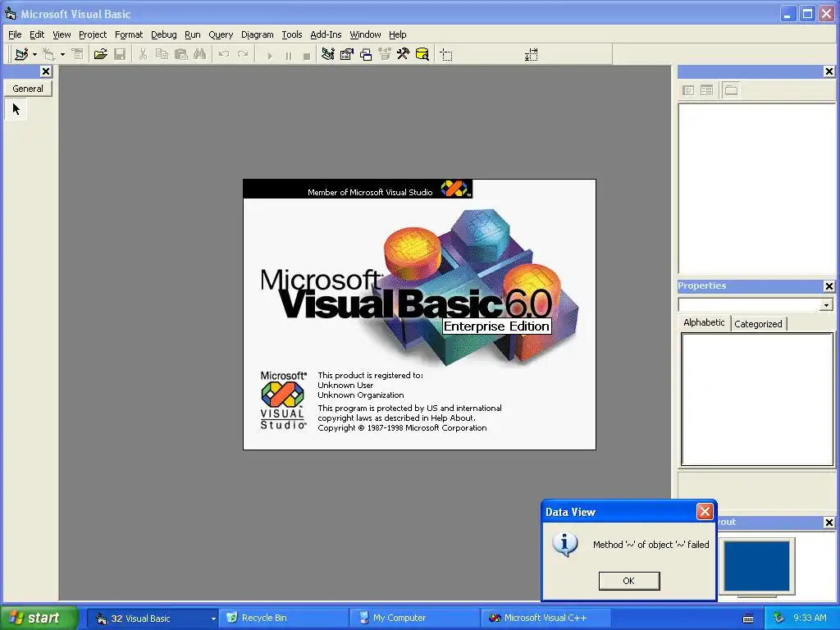This screenshot has height=630, width=840.
Task: Click the Undo arrow icon
Action: coord(224,54)
